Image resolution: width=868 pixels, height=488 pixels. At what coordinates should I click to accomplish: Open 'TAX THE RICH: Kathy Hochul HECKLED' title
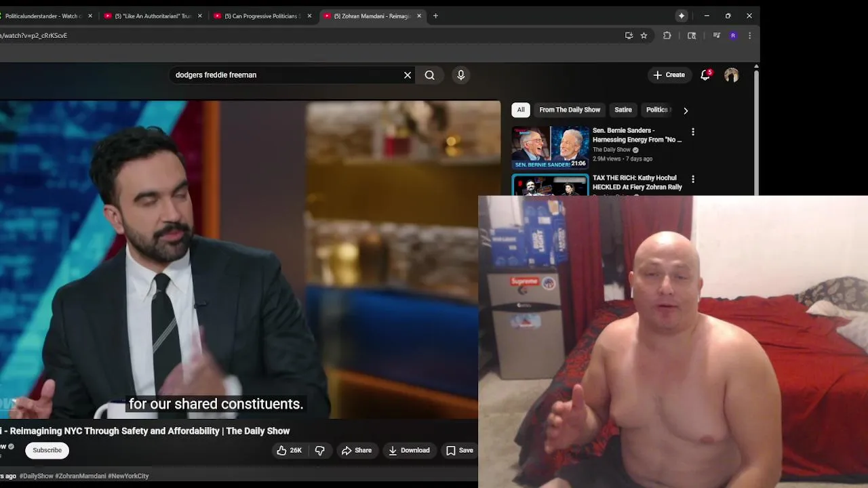pos(637,182)
